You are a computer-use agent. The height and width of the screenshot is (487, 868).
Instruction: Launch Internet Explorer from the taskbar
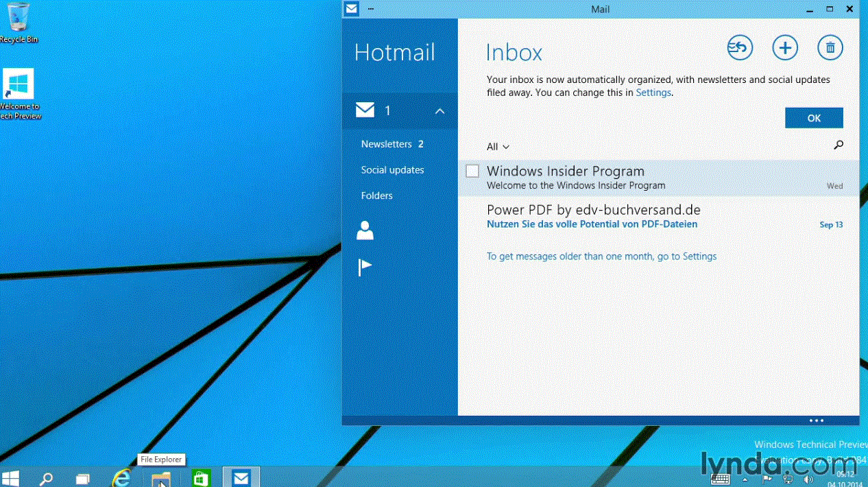(x=121, y=477)
